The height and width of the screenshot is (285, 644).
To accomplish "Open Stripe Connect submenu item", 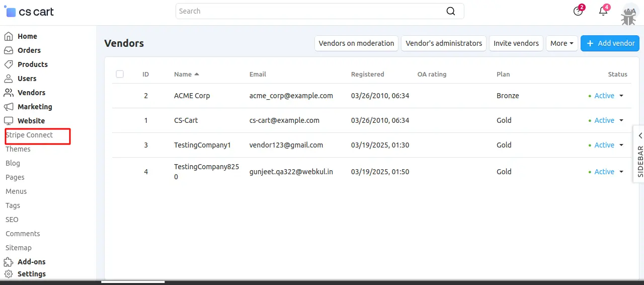I will tap(29, 135).
